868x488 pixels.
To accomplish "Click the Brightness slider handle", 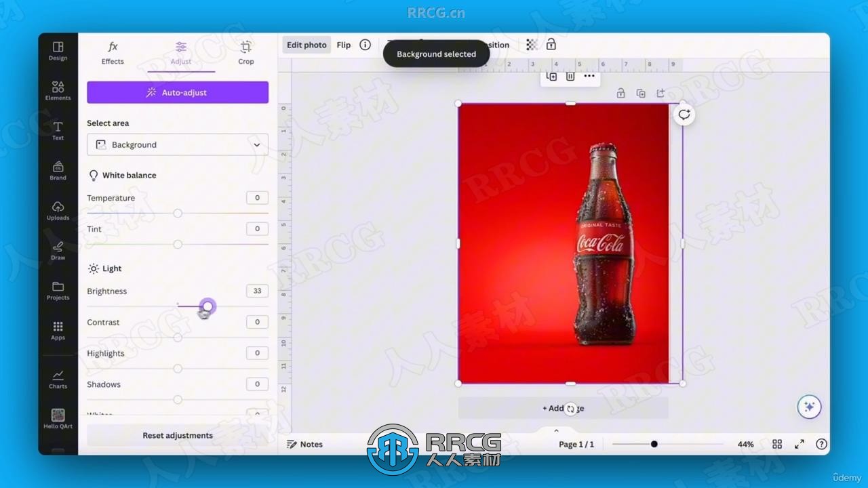I will pyautogui.click(x=208, y=306).
